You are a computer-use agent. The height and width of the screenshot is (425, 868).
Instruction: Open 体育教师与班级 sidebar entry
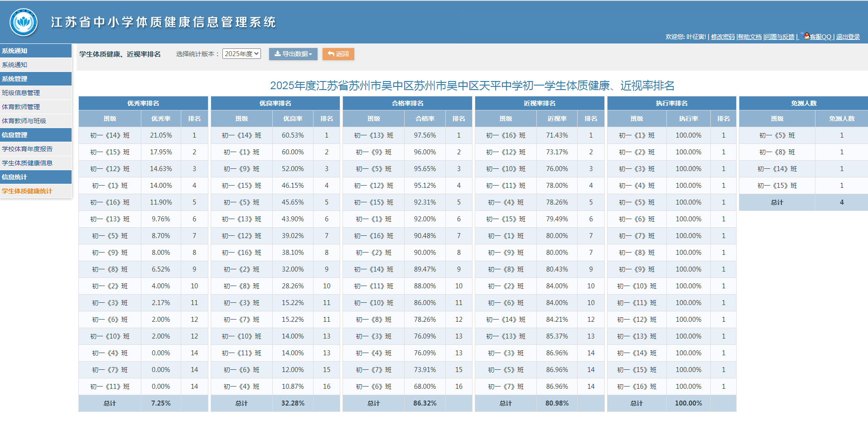tap(24, 121)
